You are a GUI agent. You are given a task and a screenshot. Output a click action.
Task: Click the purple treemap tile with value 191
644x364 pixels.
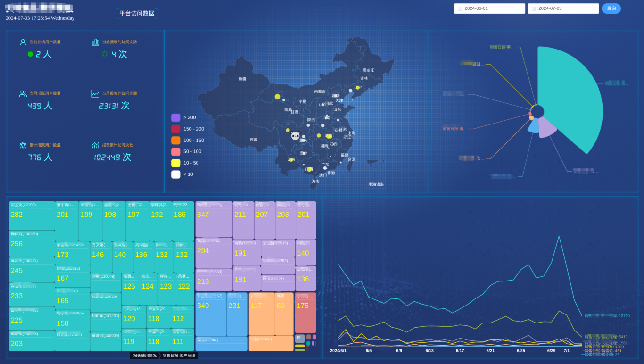coord(247,253)
